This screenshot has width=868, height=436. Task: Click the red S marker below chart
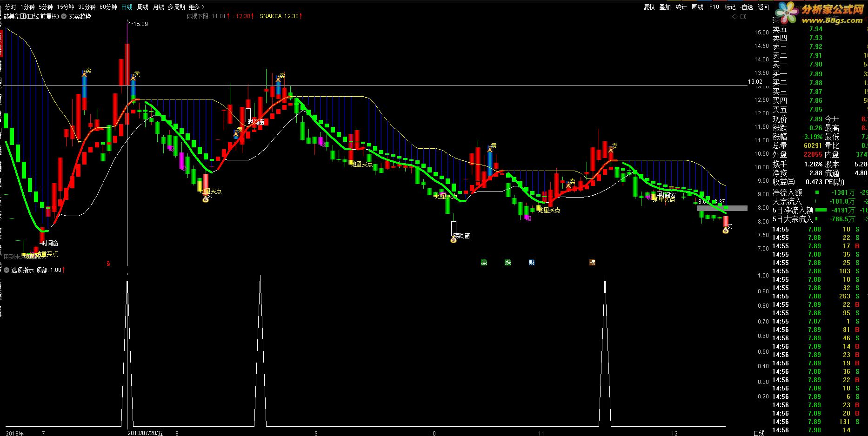tap(108, 263)
